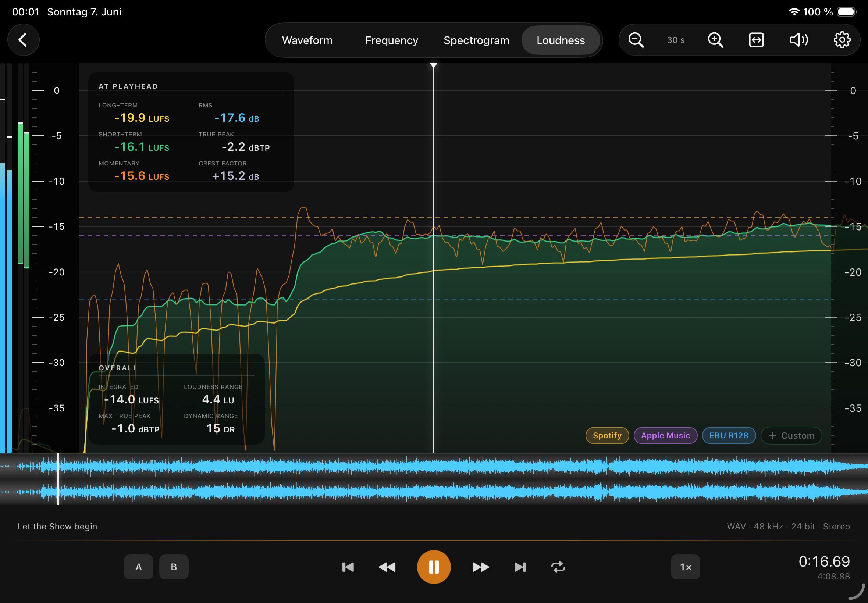
Task: Fast forward the playback
Action: click(x=481, y=567)
